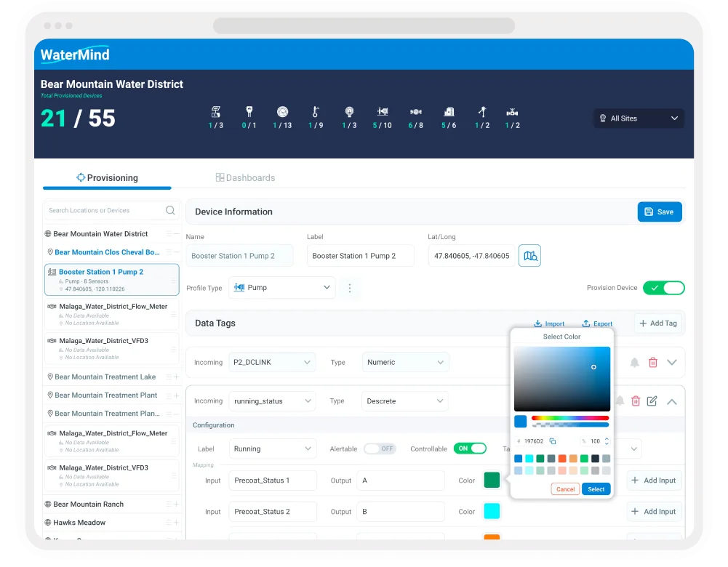Switch to the Dashboards tab
This screenshot has height=567, width=728.
246,178
